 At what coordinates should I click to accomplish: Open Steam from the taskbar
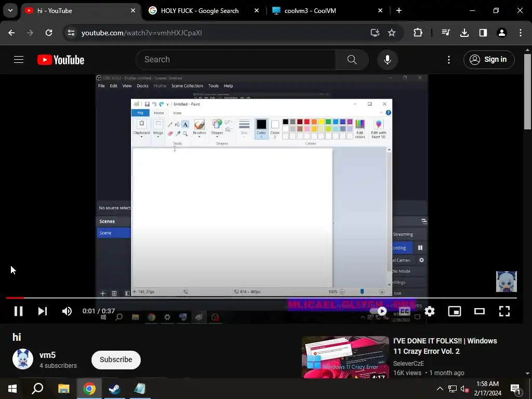114,389
